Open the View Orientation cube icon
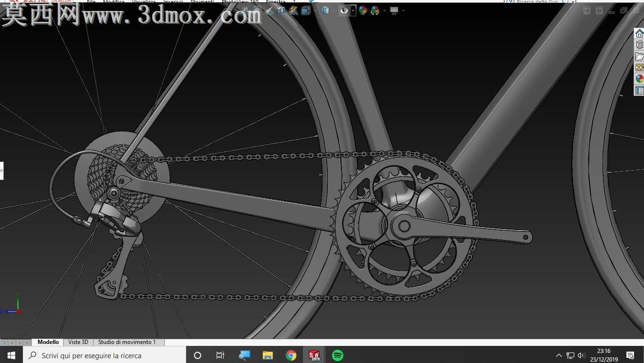This screenshot has height=363, width=644. [x=305, y=10]
